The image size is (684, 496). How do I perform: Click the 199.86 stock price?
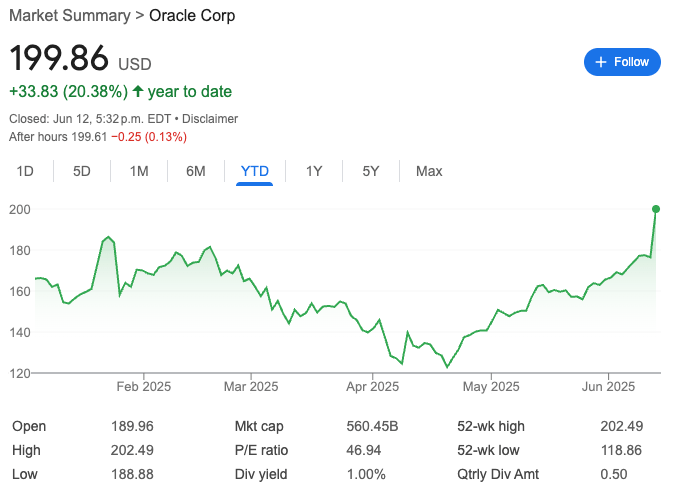(59, 58)
